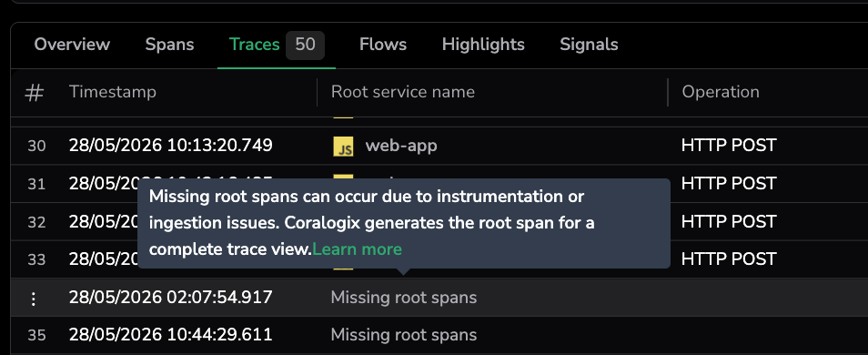Switch to the Signals tab
Viewport: 868px width, 355px height.
pos(589,45)
